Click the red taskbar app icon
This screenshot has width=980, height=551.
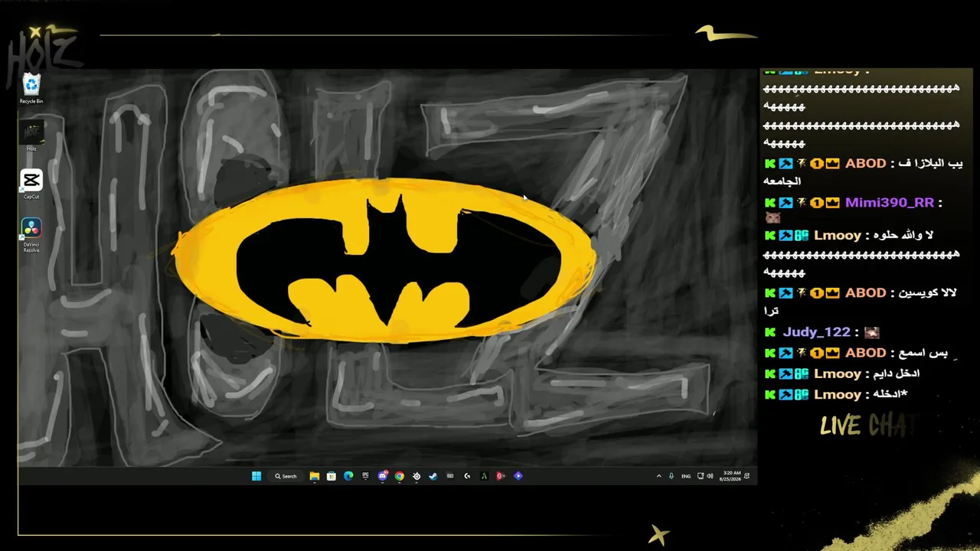pyautogui.click(x=501, y=476)
